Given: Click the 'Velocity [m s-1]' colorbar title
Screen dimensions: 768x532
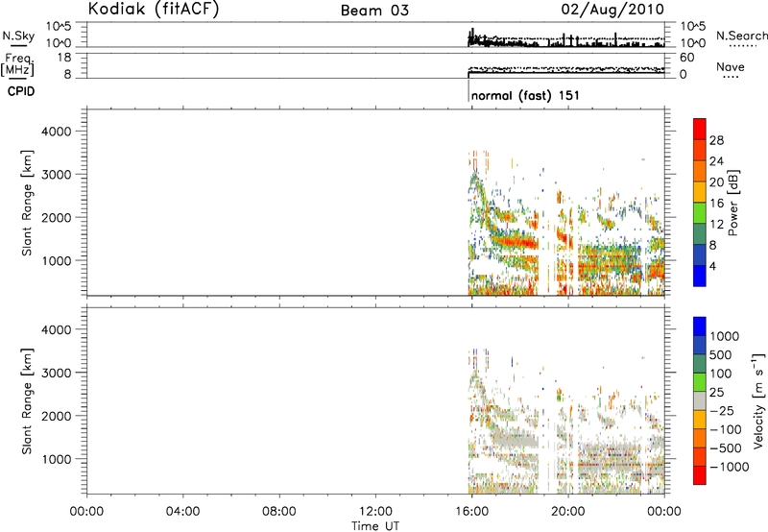Looking at the screenshot, I should tap(758, 400).
